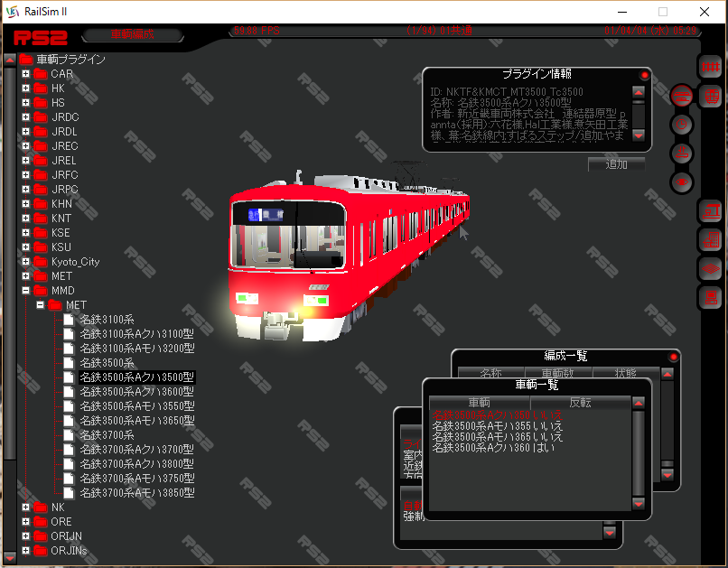Viewport: 728px width, 568px height.
Task: Click the 車輌一覧 vertical scrollbar track
Action: [639, 453]
